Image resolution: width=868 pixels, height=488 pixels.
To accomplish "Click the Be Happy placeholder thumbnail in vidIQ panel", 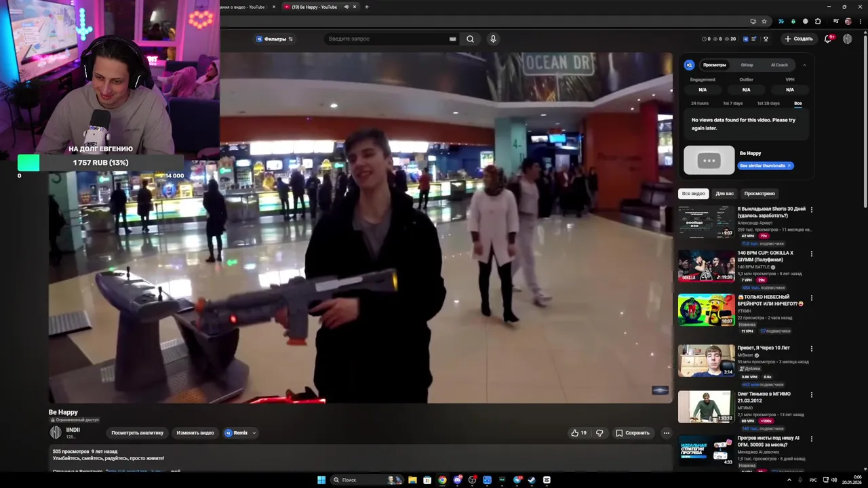I will tap(709, 161).
